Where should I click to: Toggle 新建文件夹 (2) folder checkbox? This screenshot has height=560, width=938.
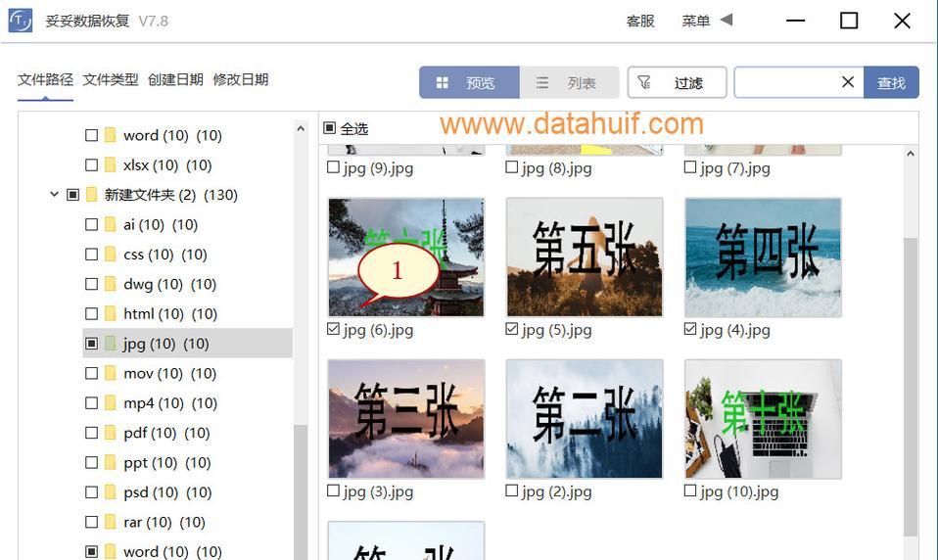pyautogui.click(x=73, y=195)
